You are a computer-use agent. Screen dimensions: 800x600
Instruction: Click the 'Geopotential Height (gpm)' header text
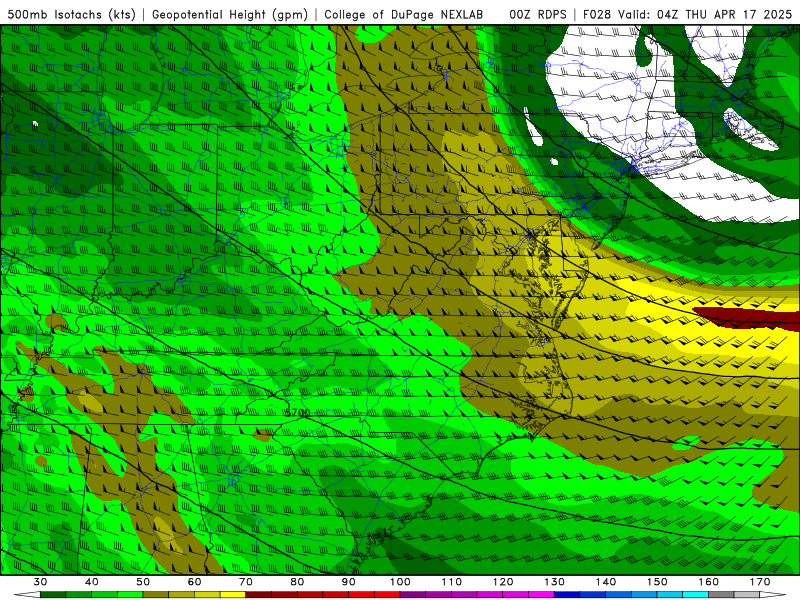230,15
